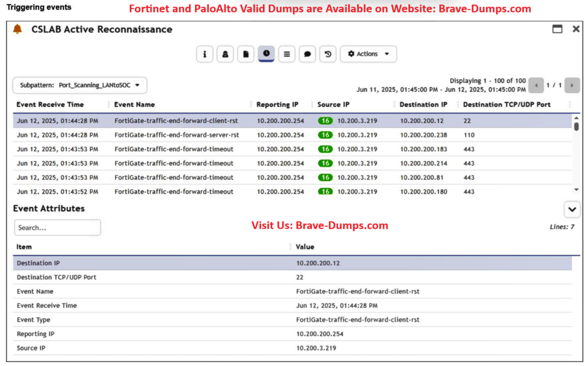Go to next page of events
The image size is (588, 366).
(x=572, y=85)
